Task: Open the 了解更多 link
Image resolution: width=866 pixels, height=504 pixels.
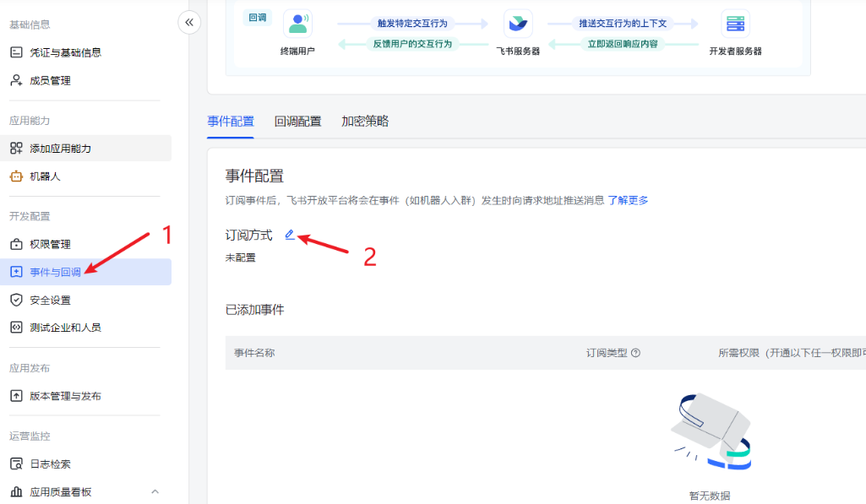Action: tap(628, 200)
